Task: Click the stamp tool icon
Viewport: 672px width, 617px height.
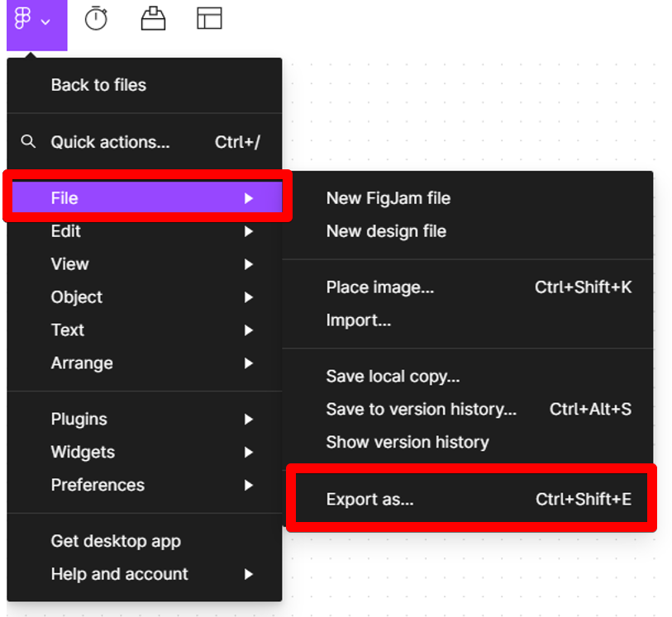Action: 153,18
